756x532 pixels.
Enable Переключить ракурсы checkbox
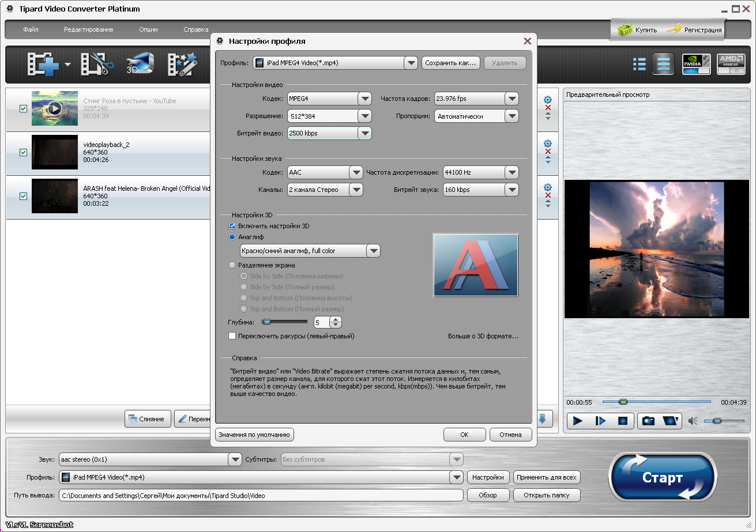(x=232, y=336)
